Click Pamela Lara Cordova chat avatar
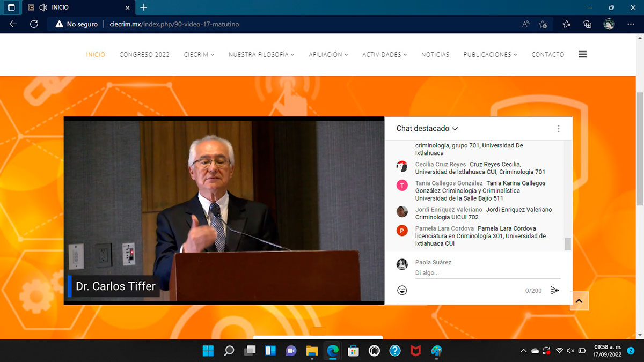 click(x=402, y=230)
